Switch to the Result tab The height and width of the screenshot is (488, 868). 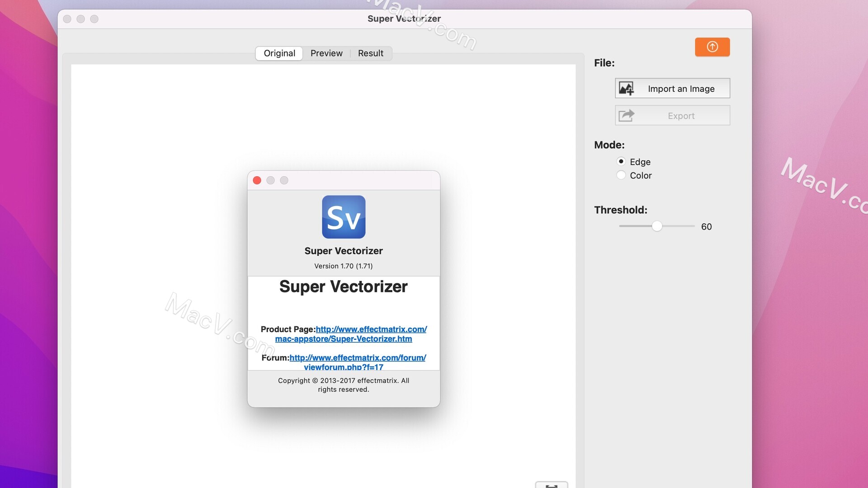(371, 53)
